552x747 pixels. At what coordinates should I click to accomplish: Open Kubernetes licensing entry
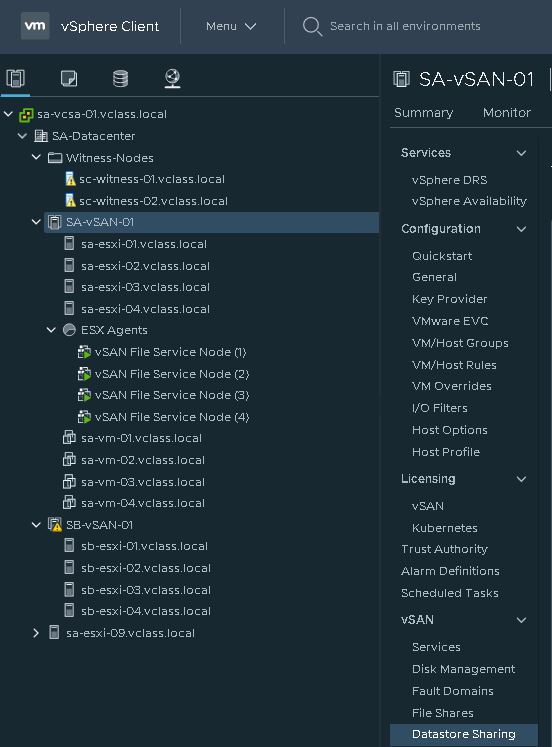point(444,528)
